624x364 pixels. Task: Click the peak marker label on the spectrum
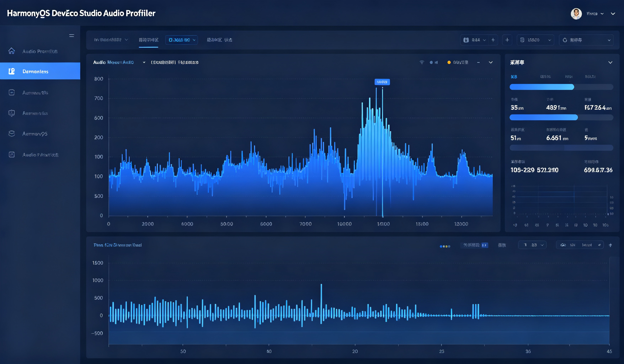[x=382, y=82]
